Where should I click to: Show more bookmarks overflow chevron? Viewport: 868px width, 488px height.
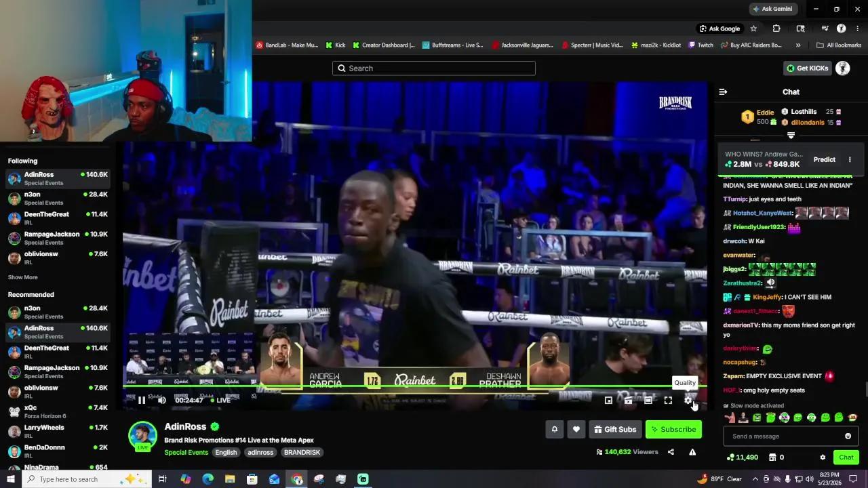click(797, 45)
